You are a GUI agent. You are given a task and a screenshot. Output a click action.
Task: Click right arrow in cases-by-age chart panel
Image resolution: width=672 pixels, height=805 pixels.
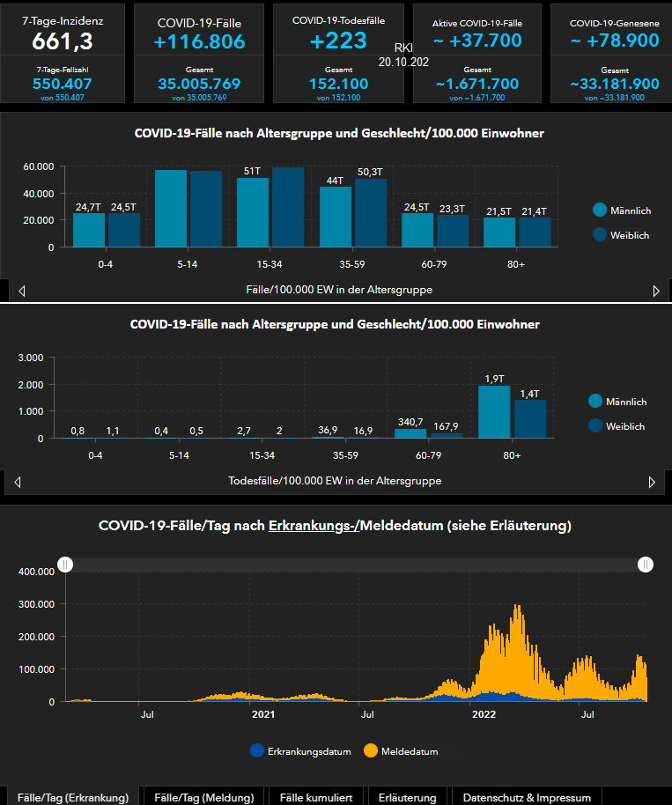[x=656, y=291]
